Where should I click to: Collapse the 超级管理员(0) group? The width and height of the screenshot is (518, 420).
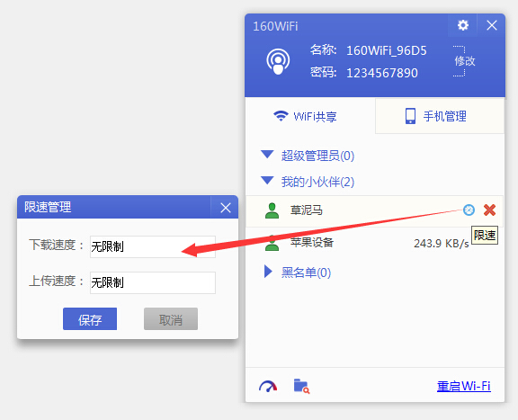pyautogui.click(x=267, y=155)
